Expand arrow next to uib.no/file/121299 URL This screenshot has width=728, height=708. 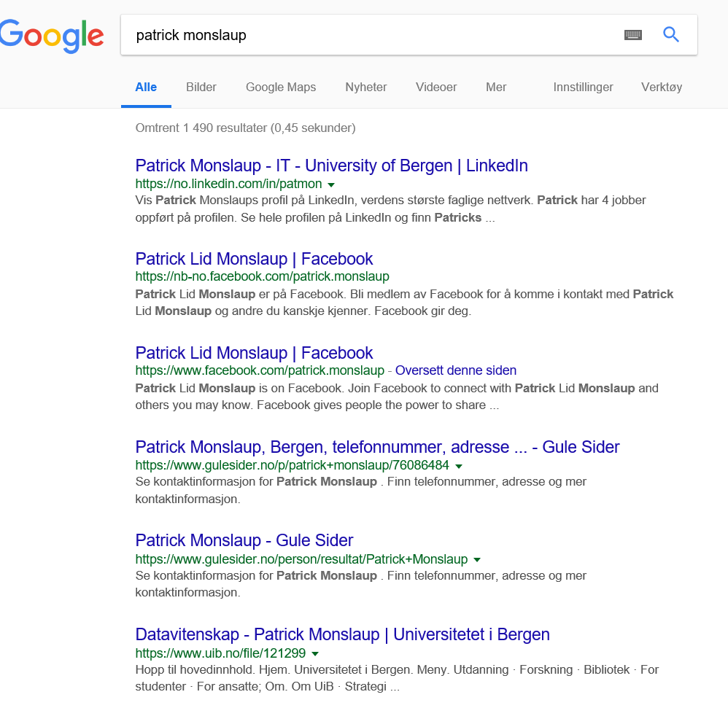315,654
